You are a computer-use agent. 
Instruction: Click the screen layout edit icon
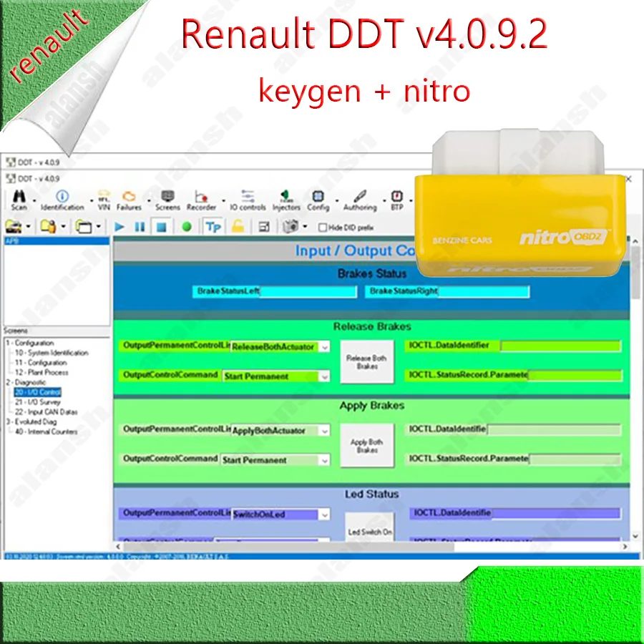click(x=264, y=227)
